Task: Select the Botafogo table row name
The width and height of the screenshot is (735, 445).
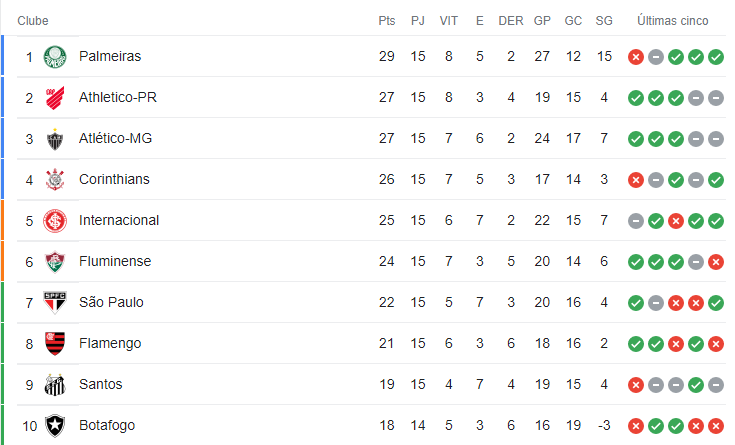Action: [107, 425]
